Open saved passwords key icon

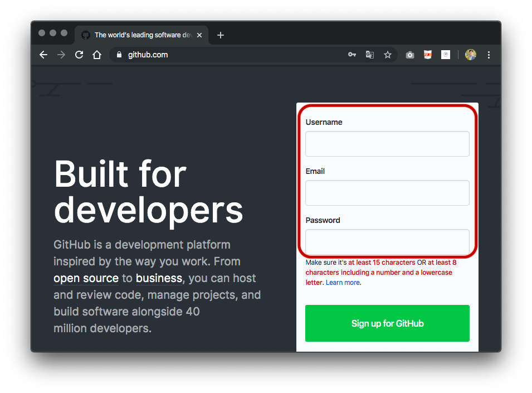coord(352,55)
